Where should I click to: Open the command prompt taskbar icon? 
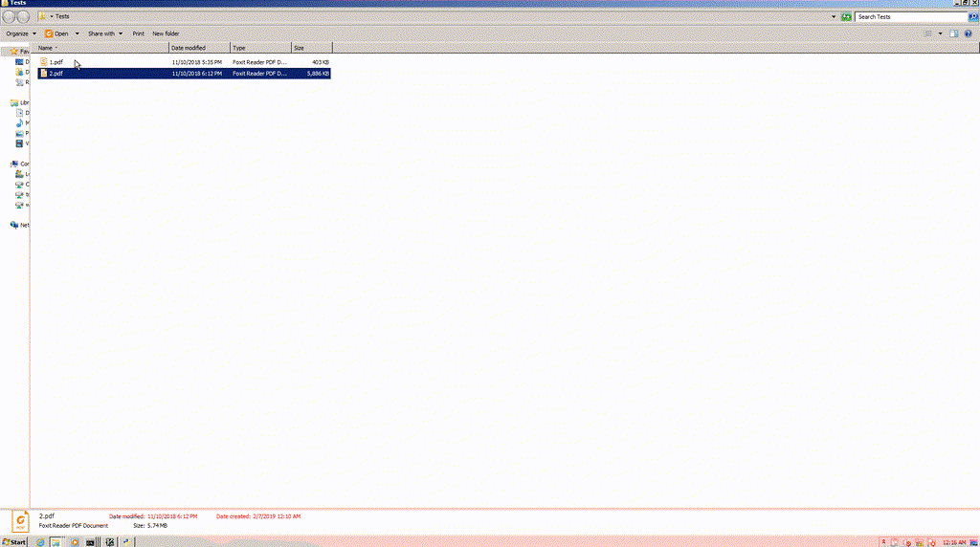[90, 542]
